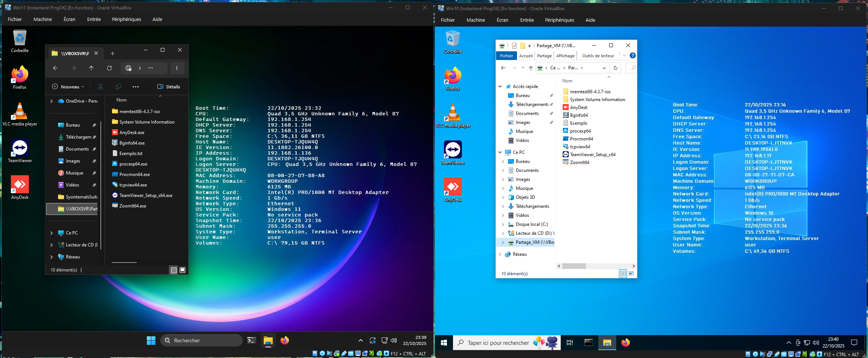Open the Périphériques menu of the Win11 VM

click(126, 19)
